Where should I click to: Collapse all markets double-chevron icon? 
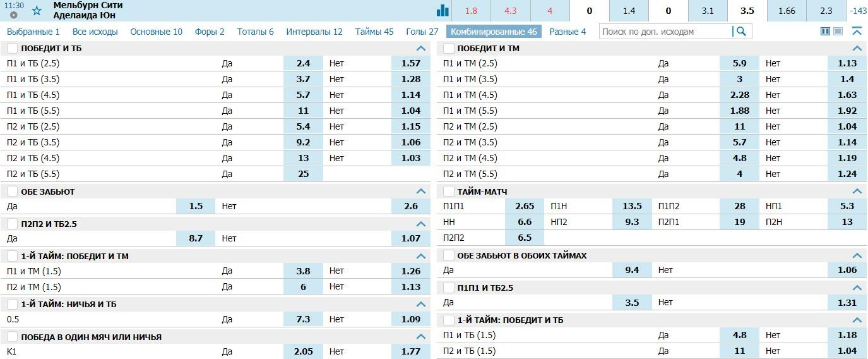(857, 31)
